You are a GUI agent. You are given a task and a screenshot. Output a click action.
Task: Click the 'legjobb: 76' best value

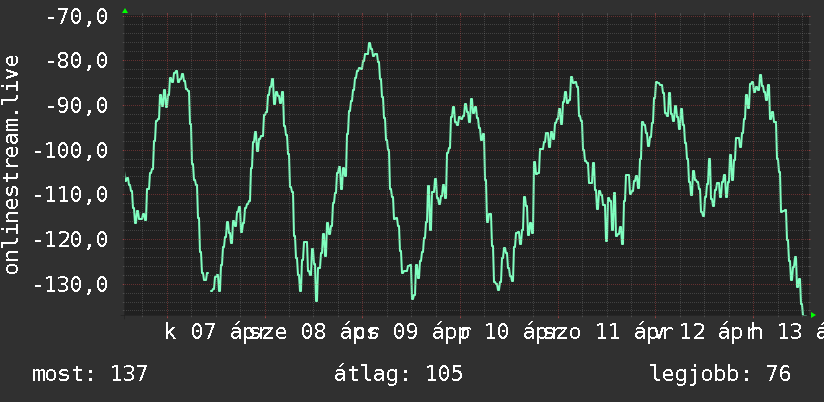click(720, 374)
